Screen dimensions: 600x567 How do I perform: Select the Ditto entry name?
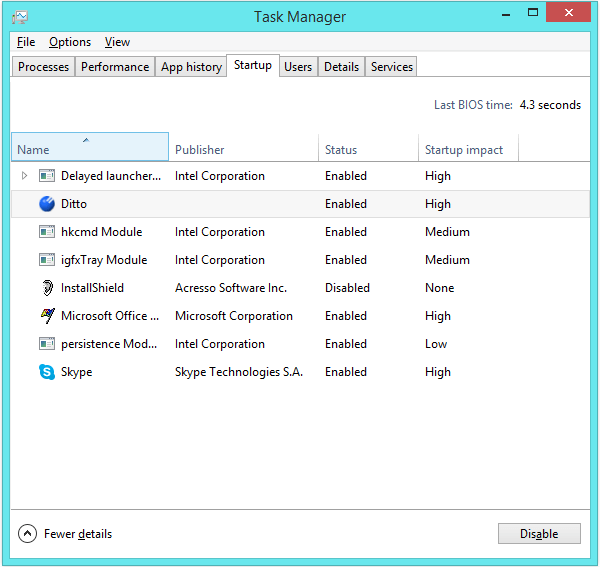(x=74, y=204)
